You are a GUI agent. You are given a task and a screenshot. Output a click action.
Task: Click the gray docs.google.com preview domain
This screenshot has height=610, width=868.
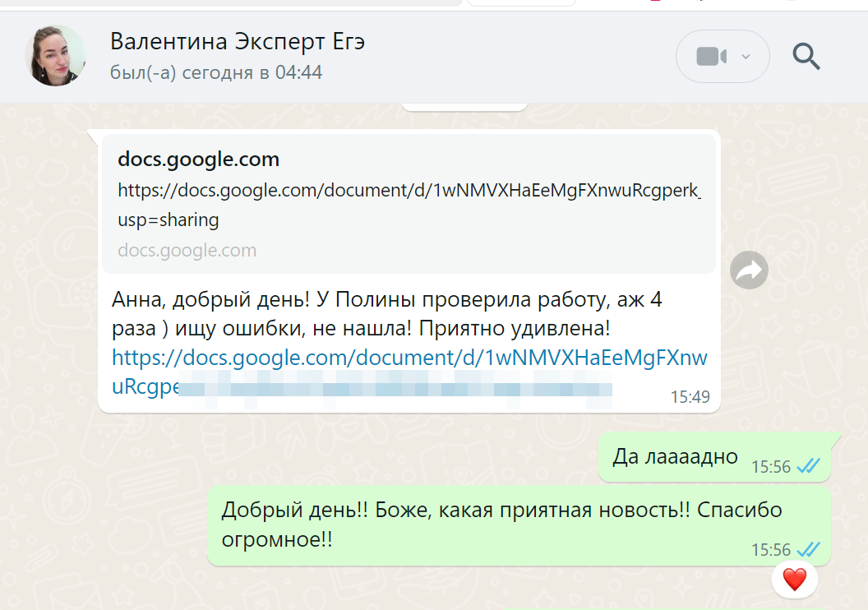tap(187, 250)
